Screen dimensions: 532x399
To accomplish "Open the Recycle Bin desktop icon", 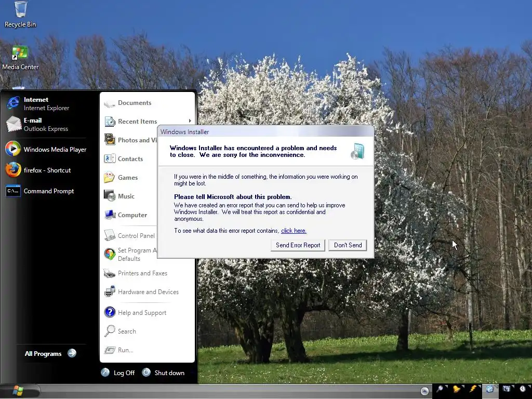I will [20, 15].
